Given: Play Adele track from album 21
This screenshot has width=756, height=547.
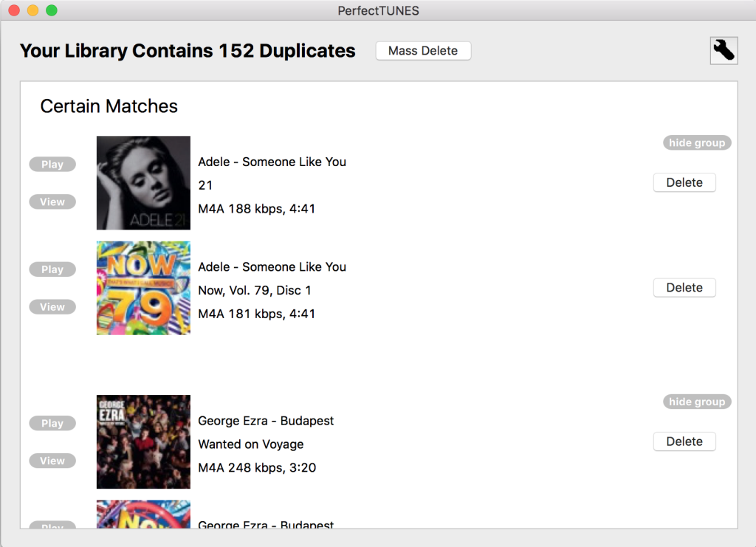Looking at the screenshot, I should pos(52,165).
